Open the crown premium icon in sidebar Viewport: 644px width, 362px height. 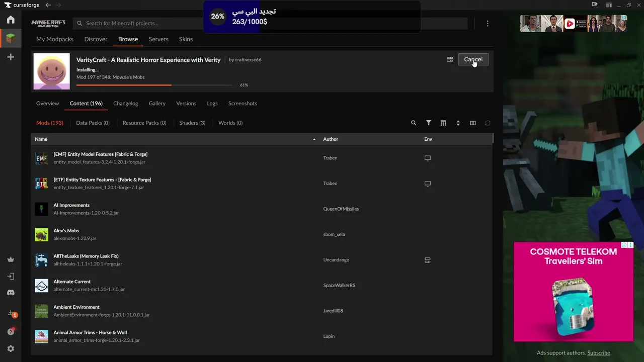11,259
